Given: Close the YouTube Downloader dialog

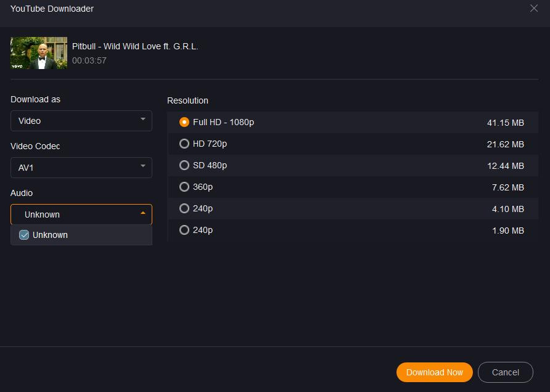Looking at the screenshot, I should tap(534, 9).
